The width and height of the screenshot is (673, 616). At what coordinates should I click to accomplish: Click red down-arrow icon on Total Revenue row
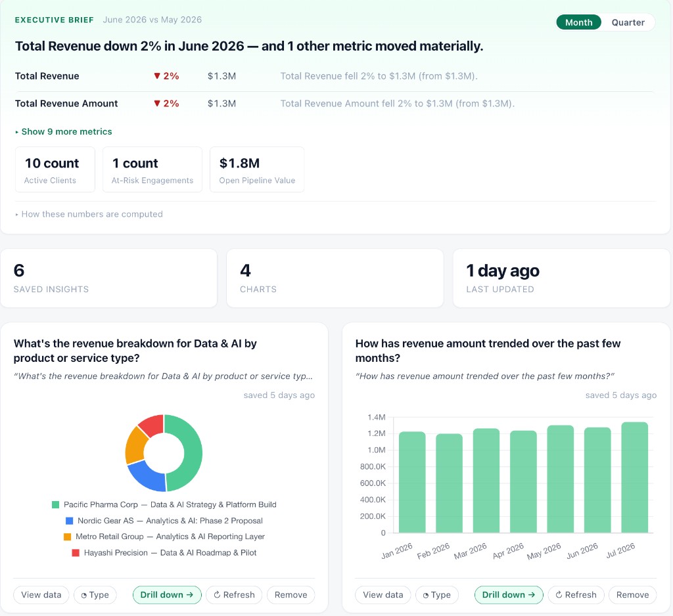click(x=156, y=76)
